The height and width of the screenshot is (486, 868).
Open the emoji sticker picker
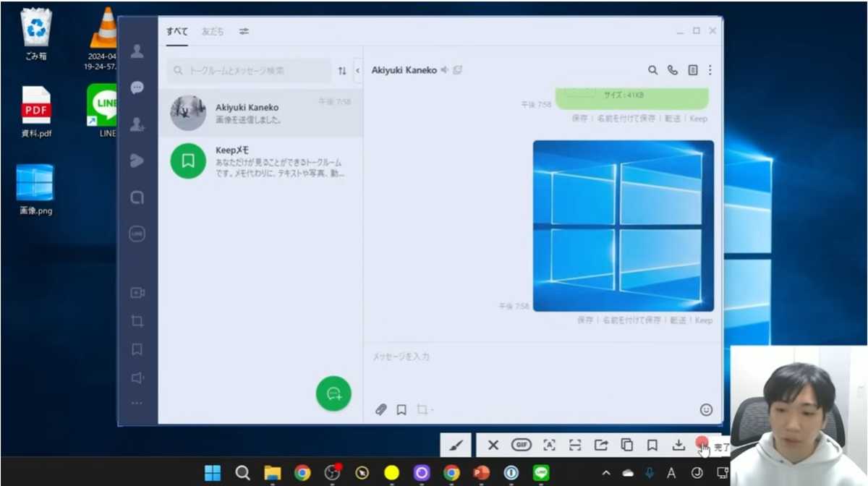click(706, 410)
